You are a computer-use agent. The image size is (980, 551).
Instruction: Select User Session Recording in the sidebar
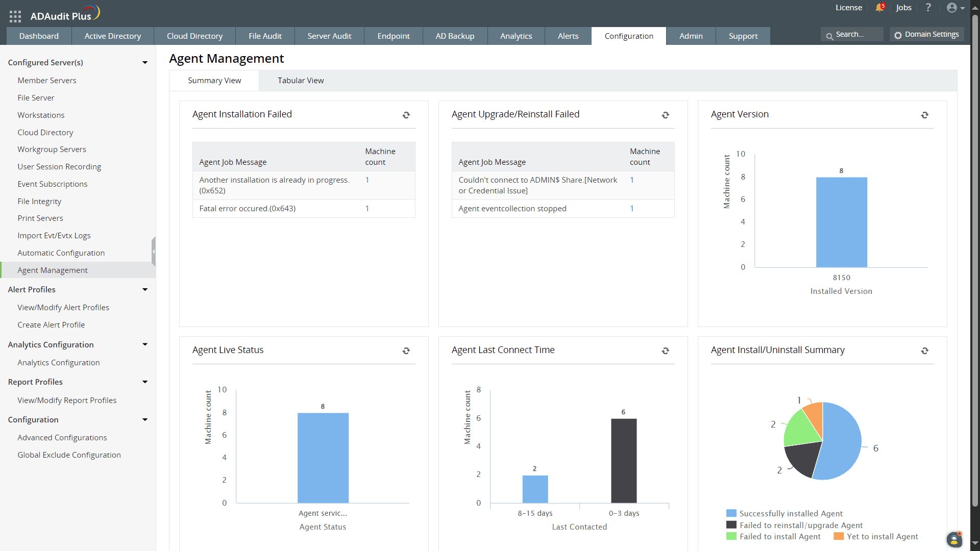[x=59, y=166]
